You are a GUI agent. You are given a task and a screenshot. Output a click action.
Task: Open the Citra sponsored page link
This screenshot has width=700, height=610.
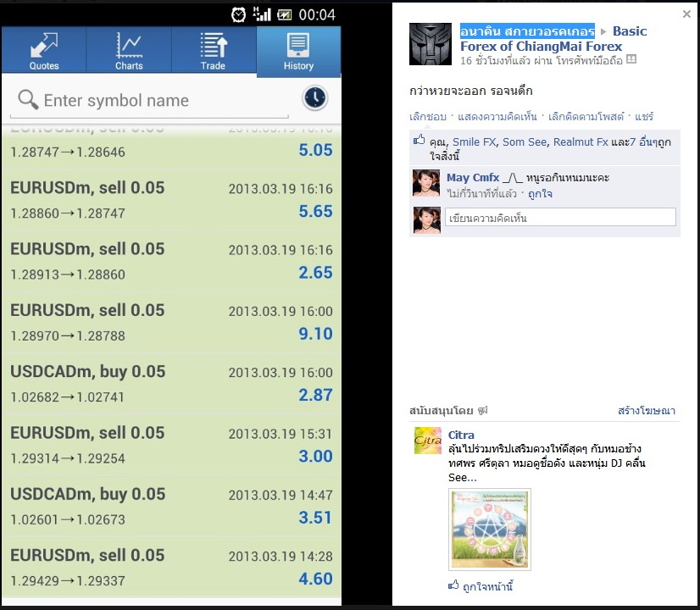[461, 435]
